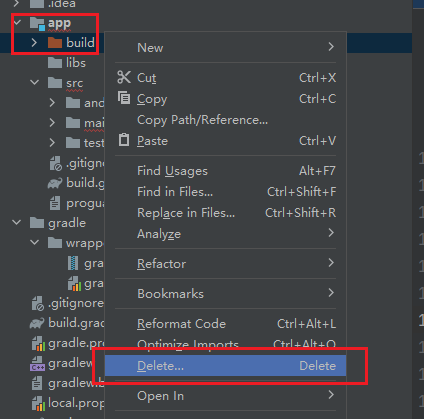Expand the build folder arrow
The width and height of the screenshot is (424, 419).
(x=34, y=42)
